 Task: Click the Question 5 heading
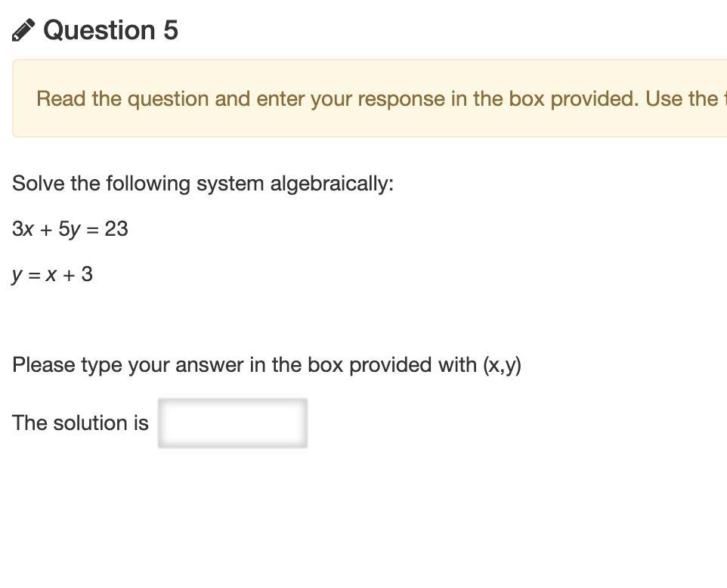pyautogui.click(x=110, y=30)
